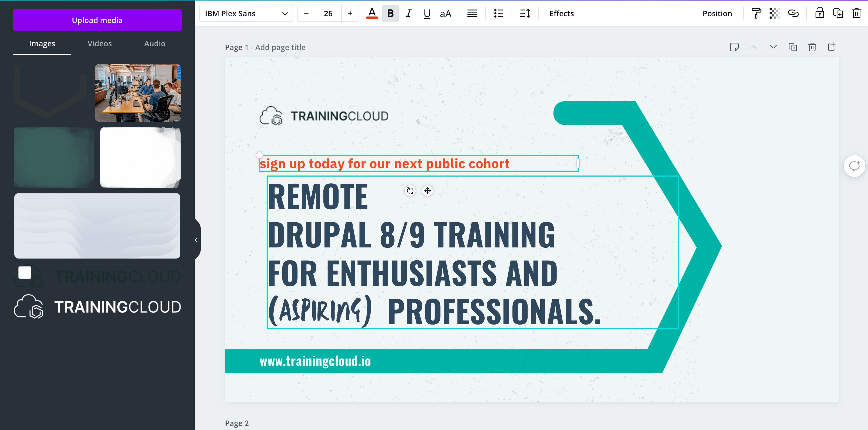Duplicate Page 1

[x=793, y=47]
